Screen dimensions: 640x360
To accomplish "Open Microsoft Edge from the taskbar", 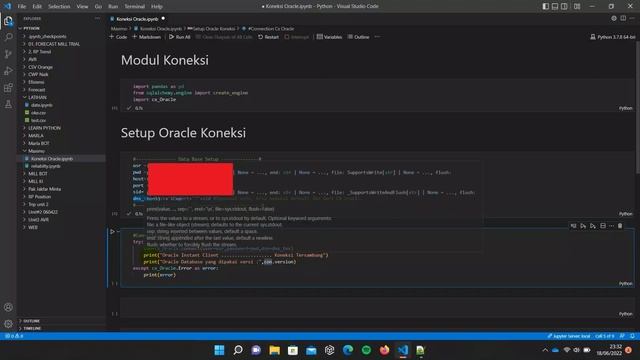I will click(x=348, y=350).
